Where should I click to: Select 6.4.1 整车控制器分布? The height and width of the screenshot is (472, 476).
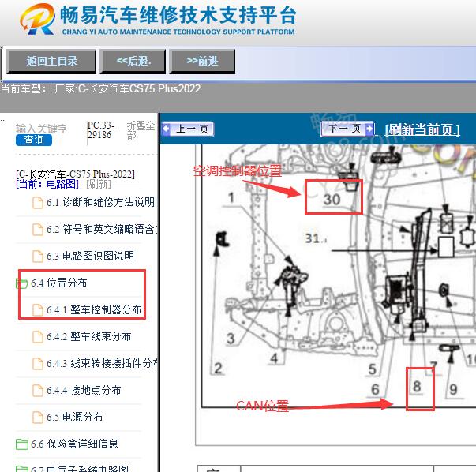pyautogui.click(x=94, y=309)
